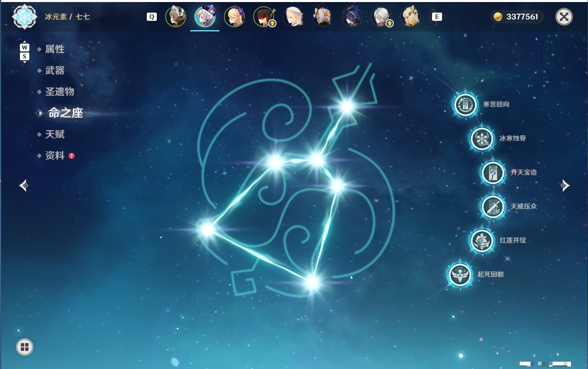The height and width of the screenshot is (369, 588).
Task: Open the 红莲开绽 constellation icon
Action: click(482, 241)
